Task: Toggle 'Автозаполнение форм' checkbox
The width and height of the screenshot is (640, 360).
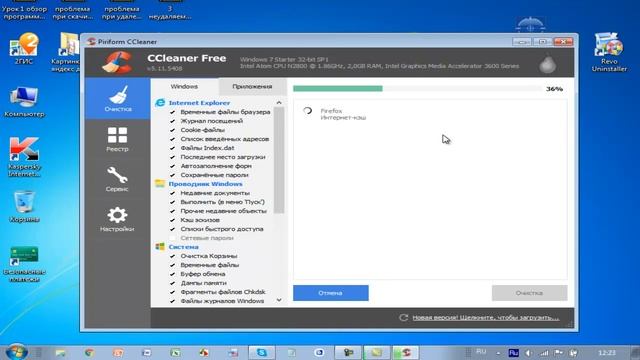Action: point(172,166)
